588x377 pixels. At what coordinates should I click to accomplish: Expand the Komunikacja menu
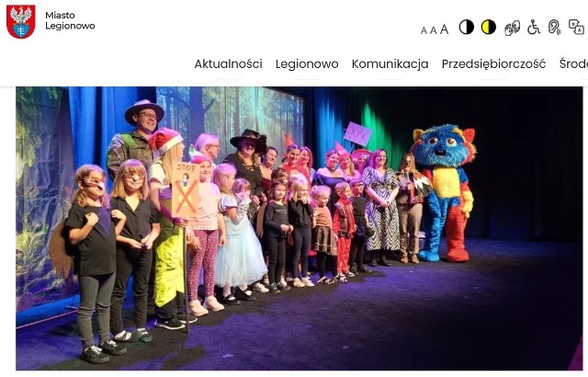[390, 64]
